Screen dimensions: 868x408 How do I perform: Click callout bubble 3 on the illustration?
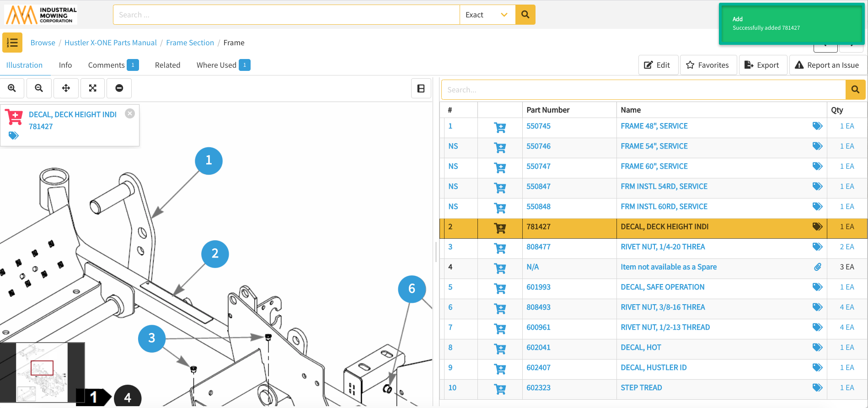click(x=152, y=338)
